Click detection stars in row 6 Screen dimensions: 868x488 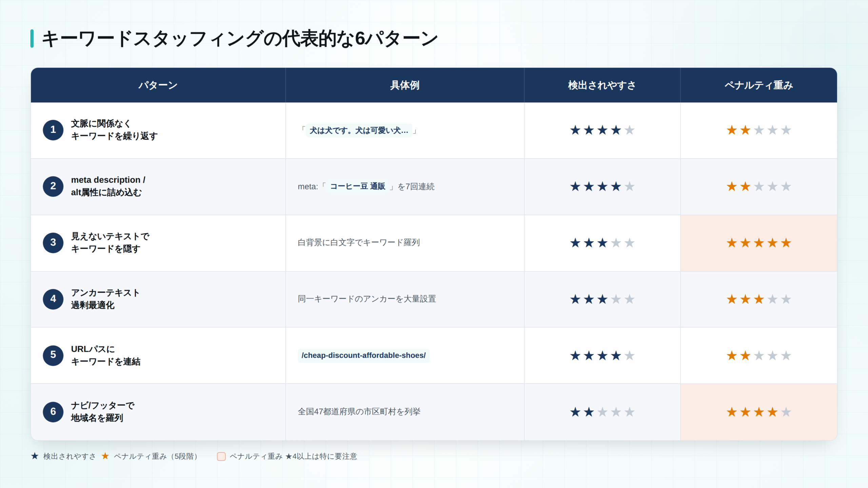click(602, 412)
